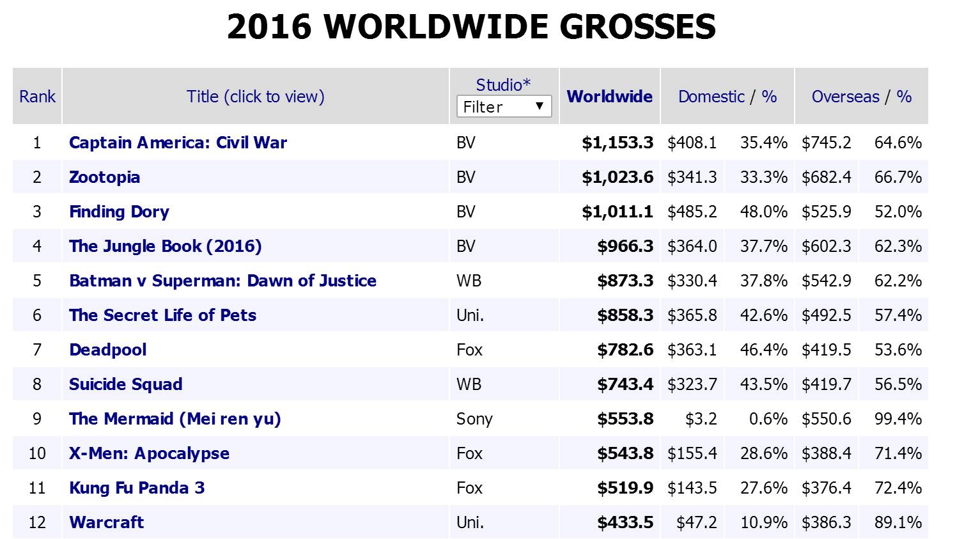This screenshot has width=980, height=539.
Task: Sort table by Rank column header
Action: coord(37,97)
